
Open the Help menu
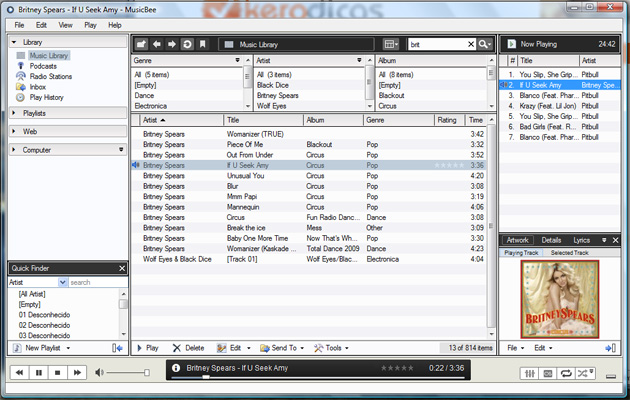[115, 25]
